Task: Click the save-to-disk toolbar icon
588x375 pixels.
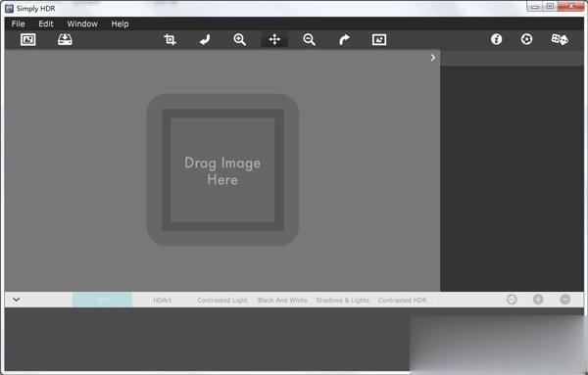Action: pyautogui.click(x=65, y=39)
